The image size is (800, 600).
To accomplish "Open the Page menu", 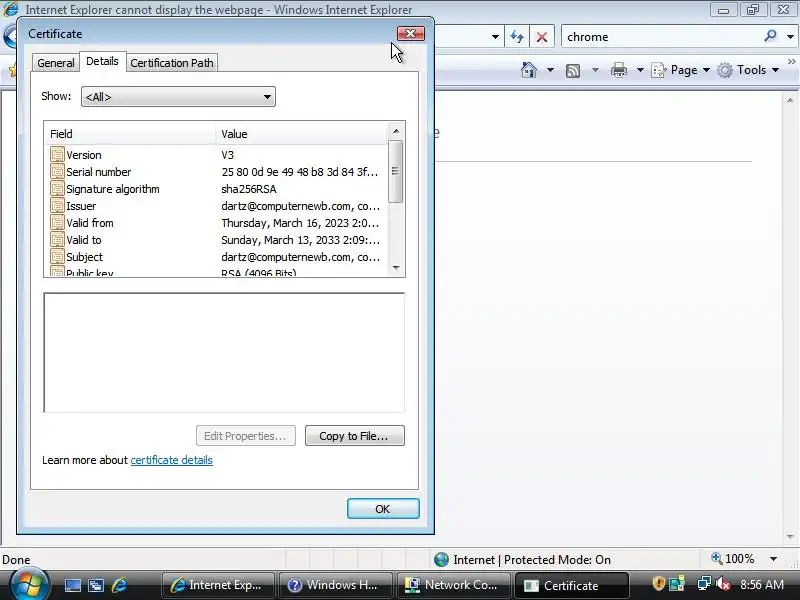I will [681, 70].
